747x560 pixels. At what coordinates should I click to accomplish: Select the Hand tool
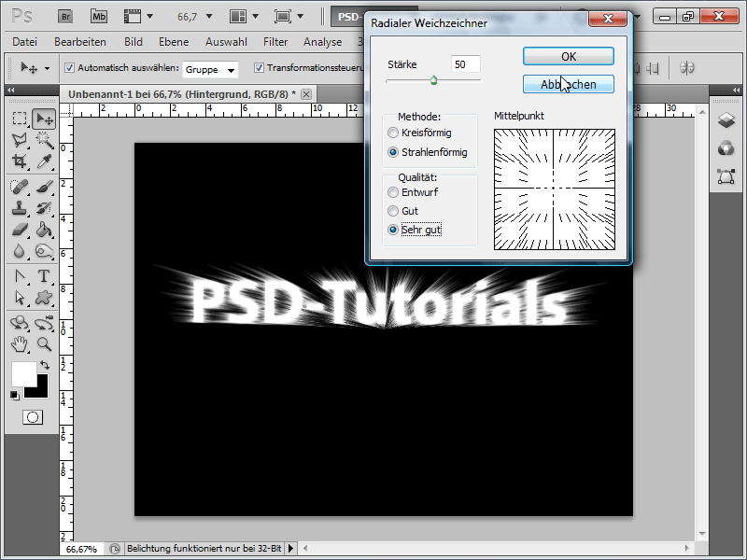point(20,343)
